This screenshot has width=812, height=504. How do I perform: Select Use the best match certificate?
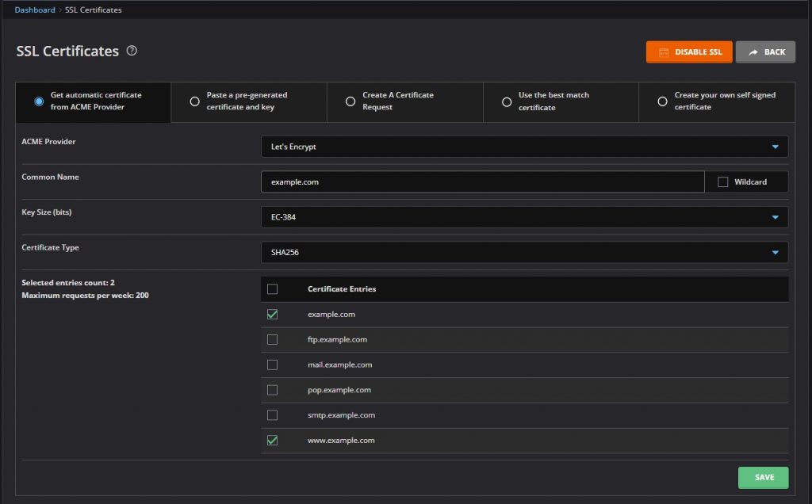pyautogui.click(x=506, y=101)
